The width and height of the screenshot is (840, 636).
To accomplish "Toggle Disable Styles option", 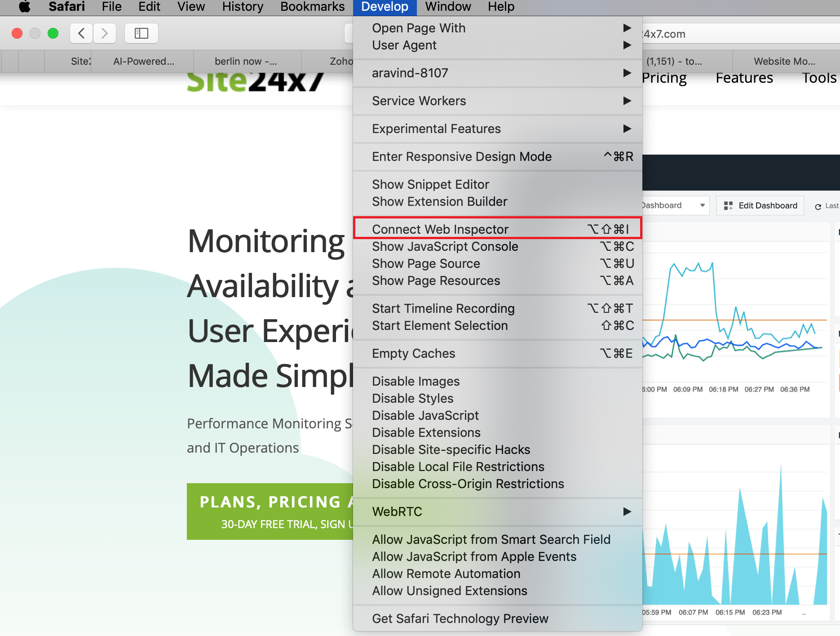I will pyautogui.click(x=498, y=398).
